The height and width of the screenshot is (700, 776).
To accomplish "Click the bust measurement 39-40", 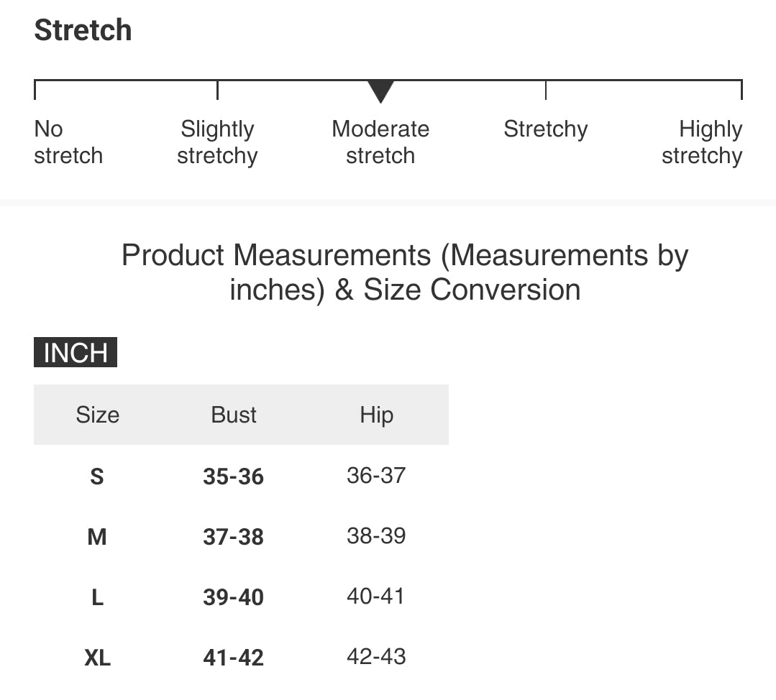I will click(233, 597).
